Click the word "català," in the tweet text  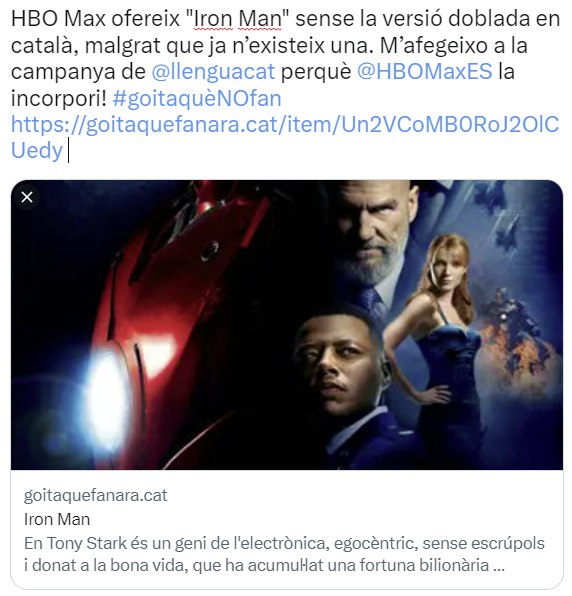(45, 46)
